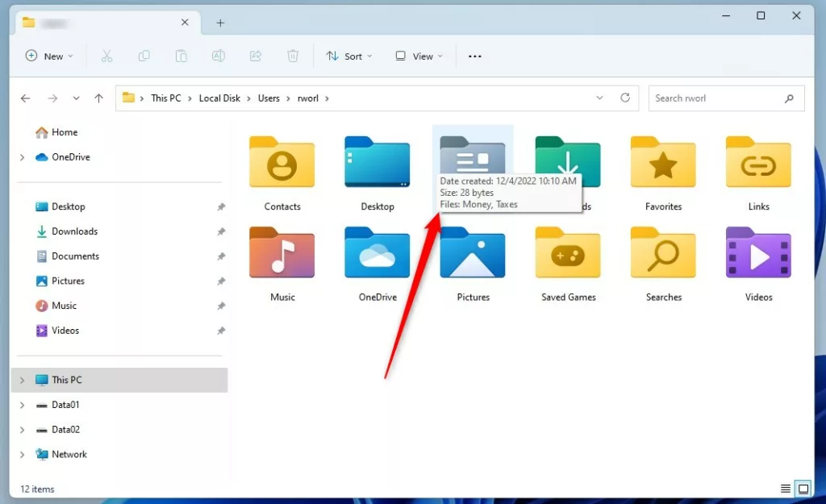826x504 pixels.
Task: Refresh the current folder view
Action: coord(624,98)
